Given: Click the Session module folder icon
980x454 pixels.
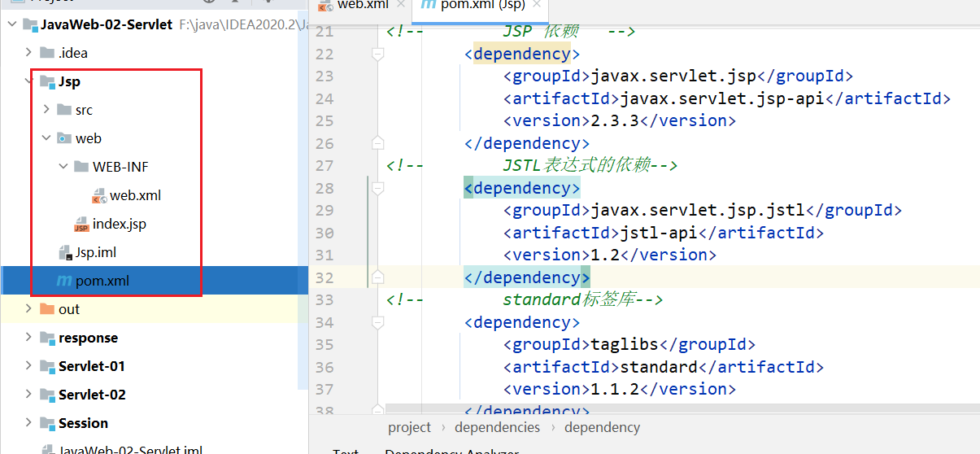Looking at the screenshot, I should (47, 423).
